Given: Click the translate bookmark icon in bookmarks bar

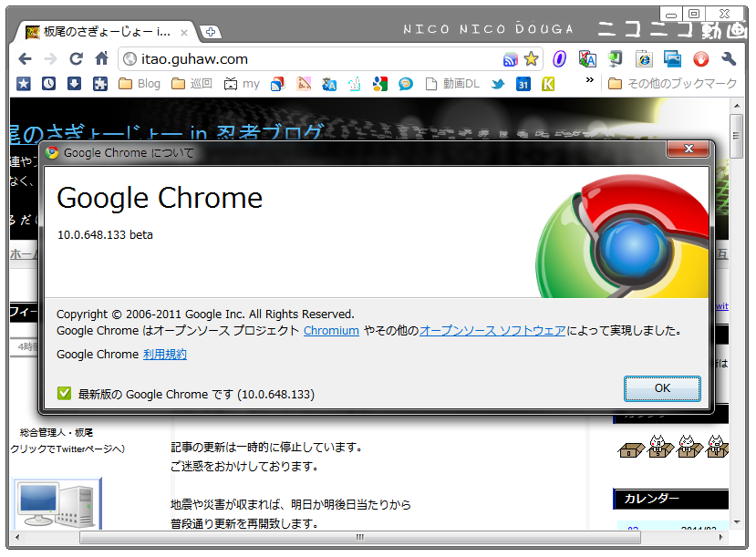Looking at the screenshot, I should tap(329, 84).
